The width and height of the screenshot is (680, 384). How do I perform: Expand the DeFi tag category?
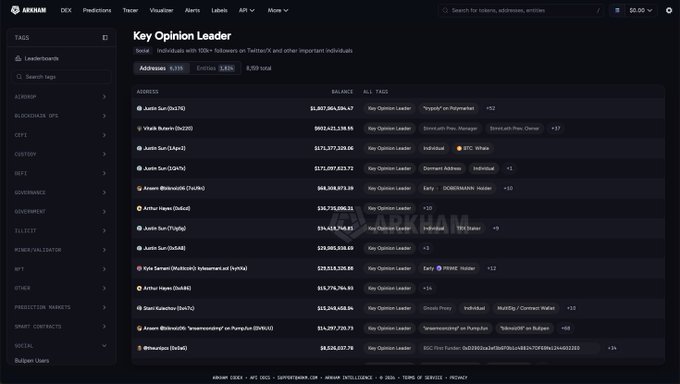(x=61, y=173)
